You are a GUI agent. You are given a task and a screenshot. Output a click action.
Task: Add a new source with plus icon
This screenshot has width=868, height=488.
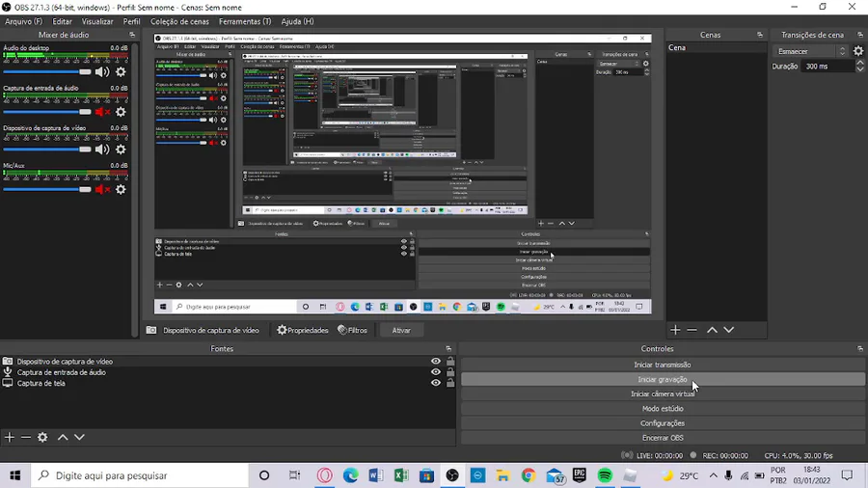click(10, 437)
